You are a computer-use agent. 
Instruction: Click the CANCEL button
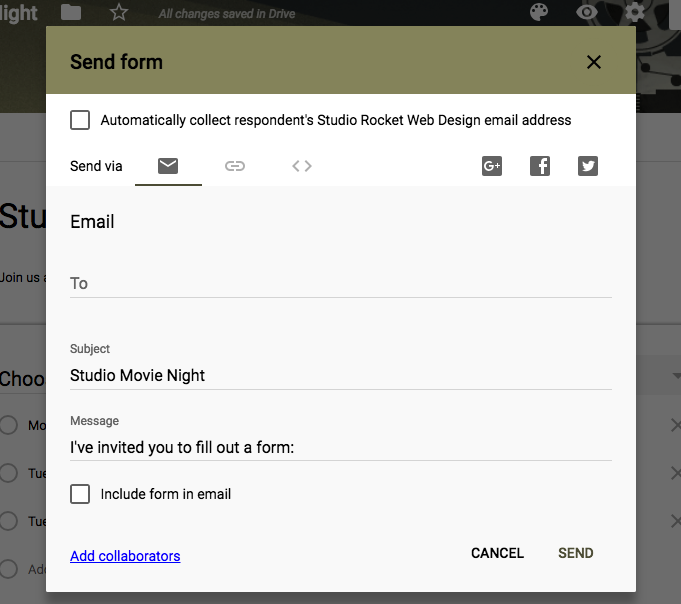tap(498, 553)
